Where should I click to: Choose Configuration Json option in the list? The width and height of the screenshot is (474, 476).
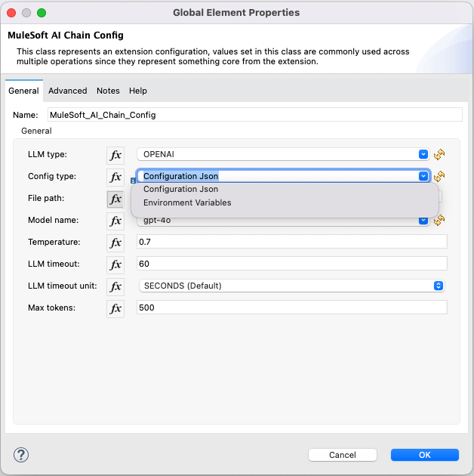181,189
